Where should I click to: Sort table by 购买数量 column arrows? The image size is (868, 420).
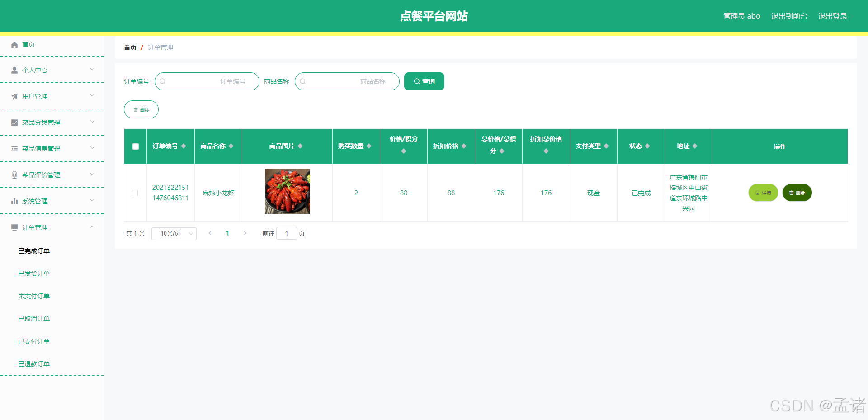pos(369,146)
